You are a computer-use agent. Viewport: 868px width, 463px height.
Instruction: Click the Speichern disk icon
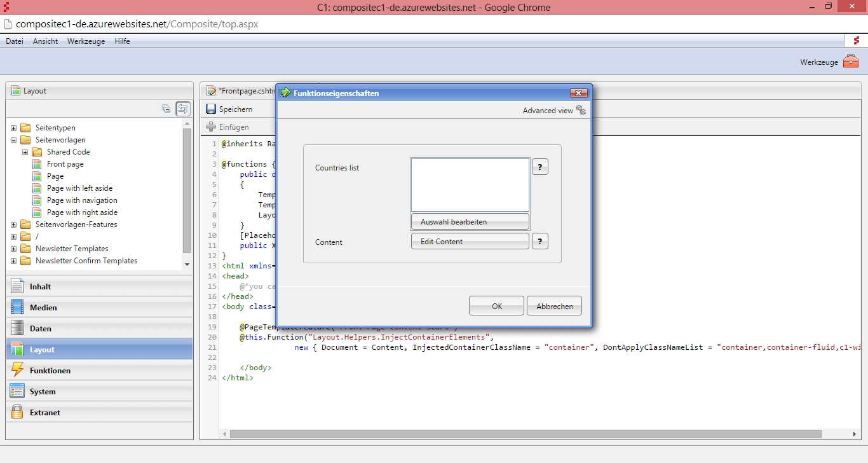(211, 109)
